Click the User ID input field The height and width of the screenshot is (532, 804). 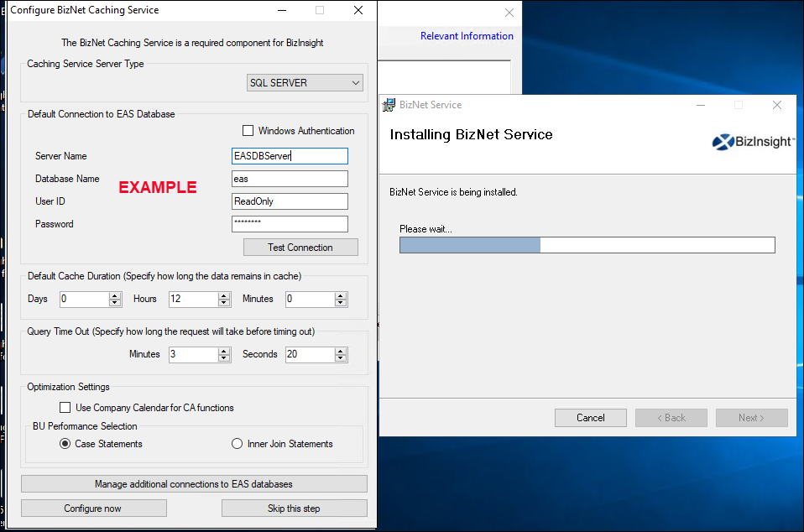click(290, 201)
